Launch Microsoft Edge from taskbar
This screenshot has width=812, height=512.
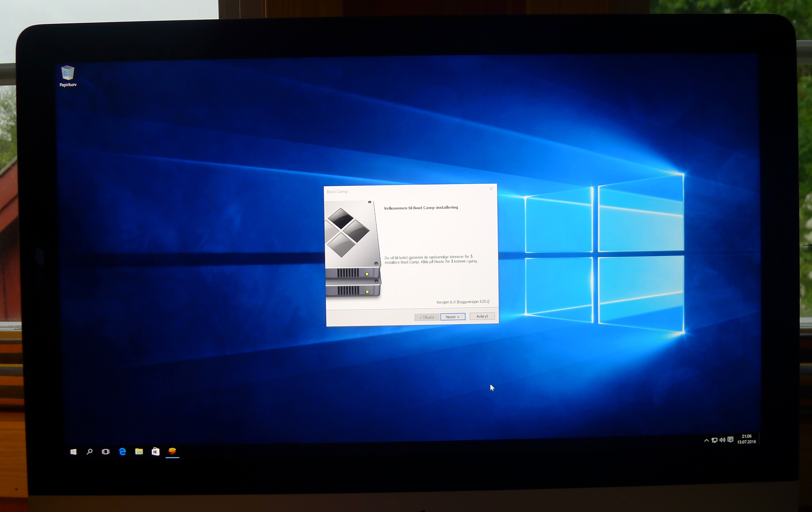pos(122,451)
